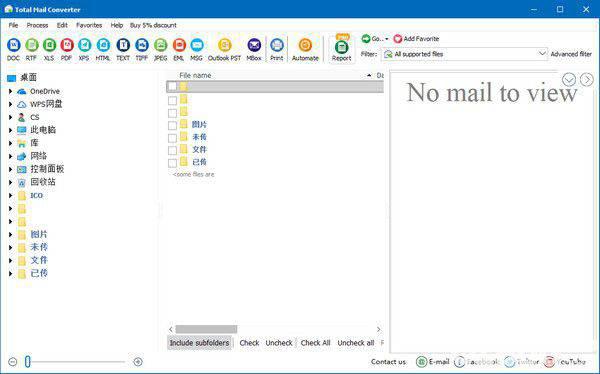The width and height of the screenshot is (600, 374).
Task: Expand the OneDrive tree node
Action: (11, 91)
